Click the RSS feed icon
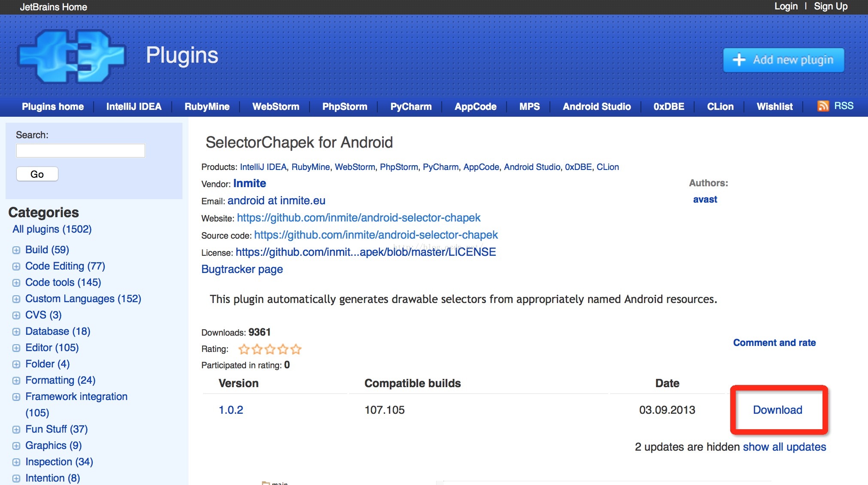868x485 pixels. (x=823, y=106)
